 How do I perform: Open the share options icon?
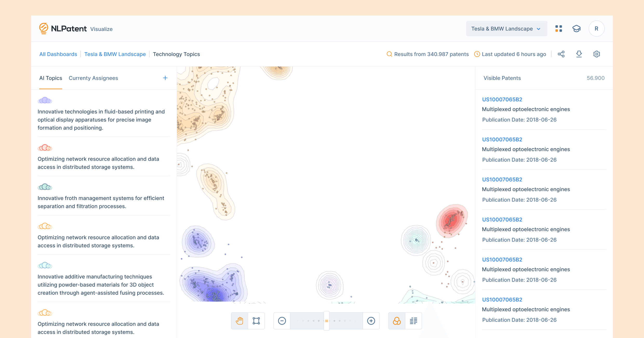[x=561, y=54]
